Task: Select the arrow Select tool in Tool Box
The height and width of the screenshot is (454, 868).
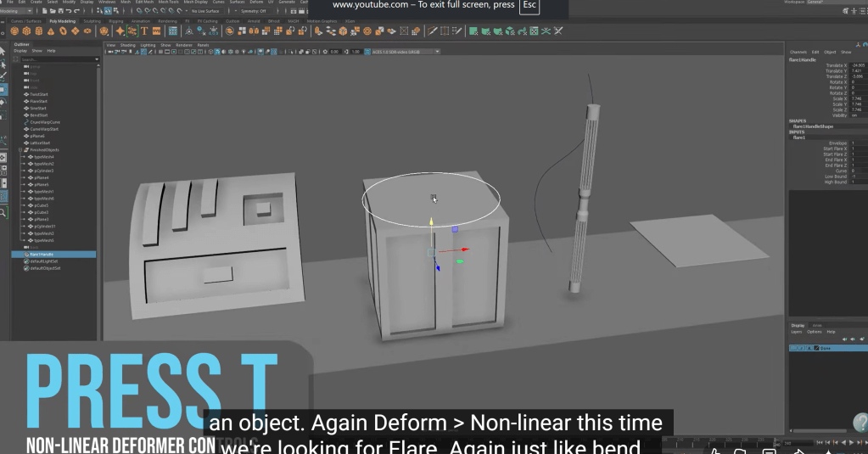Action: click(x=3, y=52)
